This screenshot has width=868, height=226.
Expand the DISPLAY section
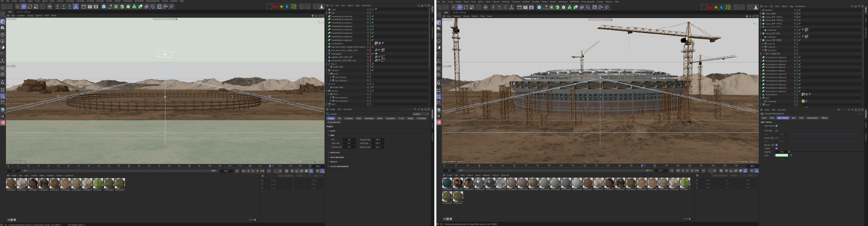click(x=328, y=161)
